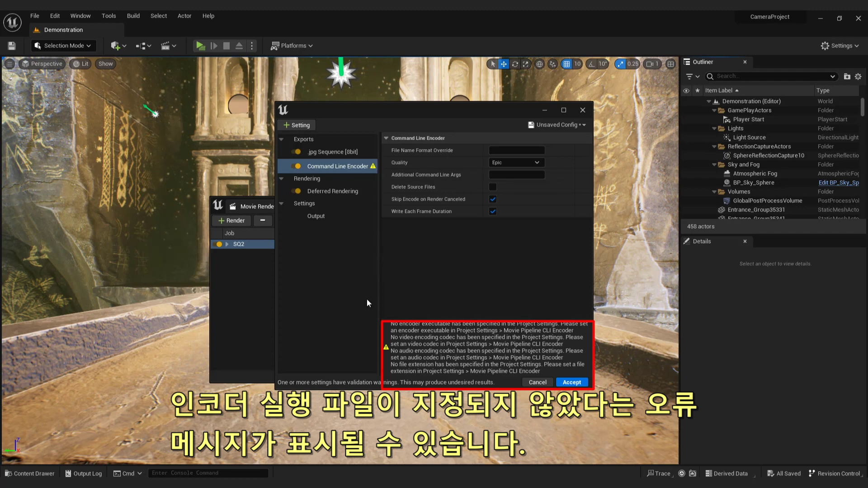Viewport: 868px width, 488px height.
Task: Click the Cancel button
Action: point(537,382)
